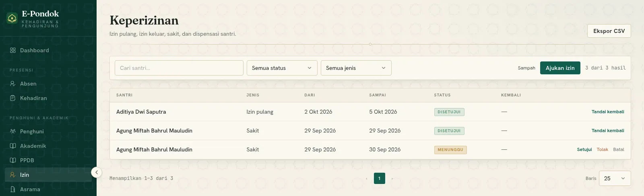This screenshot has height=196, width=644.
Task: Open the Kehadiran menu item
Action: tap(48, 98)
